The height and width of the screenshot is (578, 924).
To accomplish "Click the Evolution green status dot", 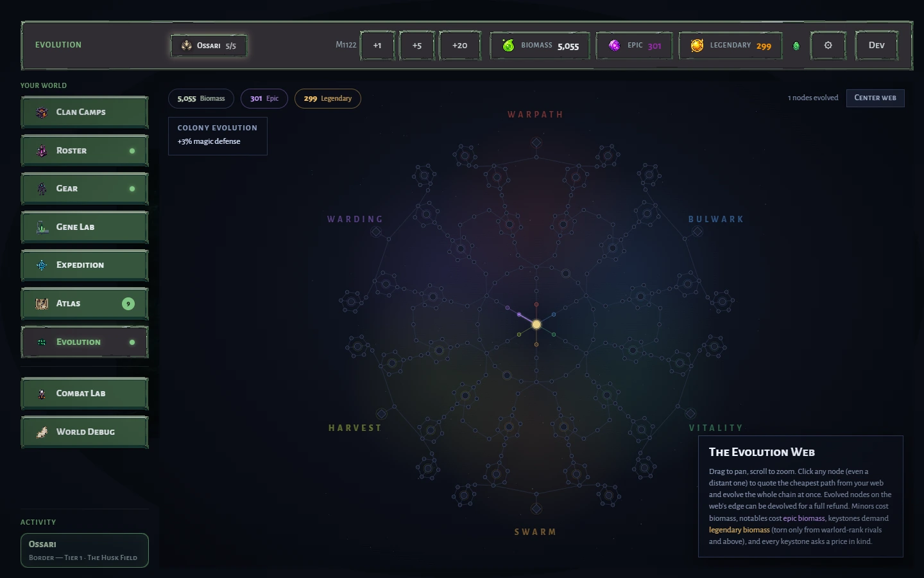I will coord(132,342).
